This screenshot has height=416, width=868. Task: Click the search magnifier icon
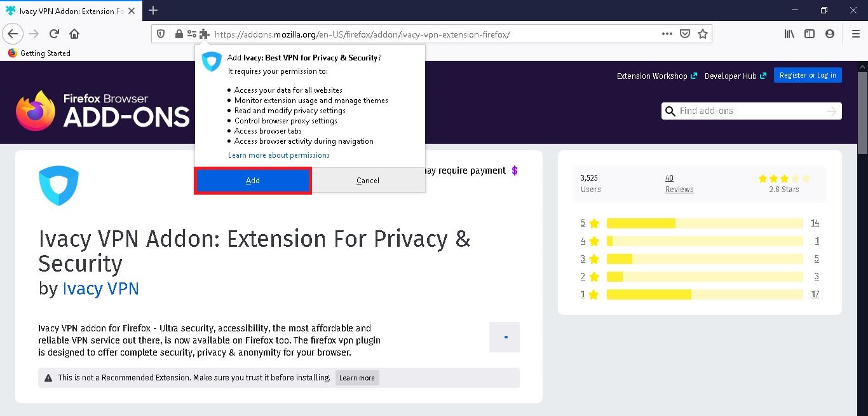point(670,111)
